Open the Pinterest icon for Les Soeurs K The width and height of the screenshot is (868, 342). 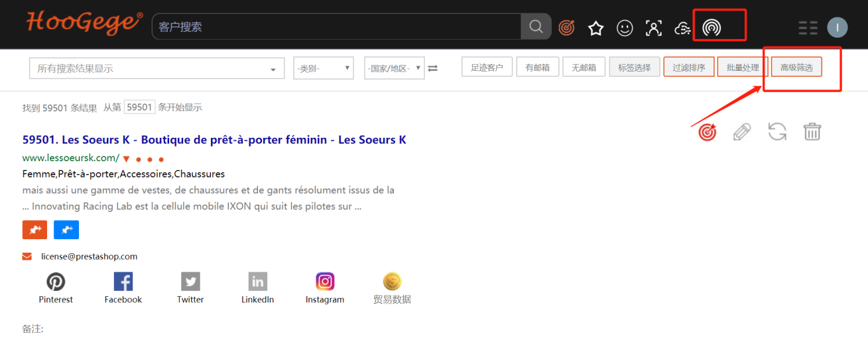[56, 282]
